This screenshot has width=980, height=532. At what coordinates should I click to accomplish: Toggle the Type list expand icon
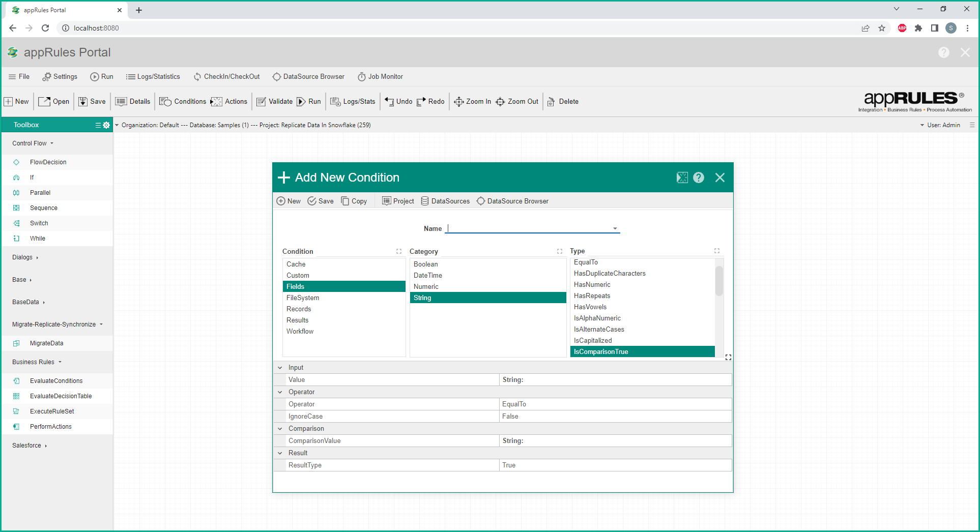(x=717, y=251)
